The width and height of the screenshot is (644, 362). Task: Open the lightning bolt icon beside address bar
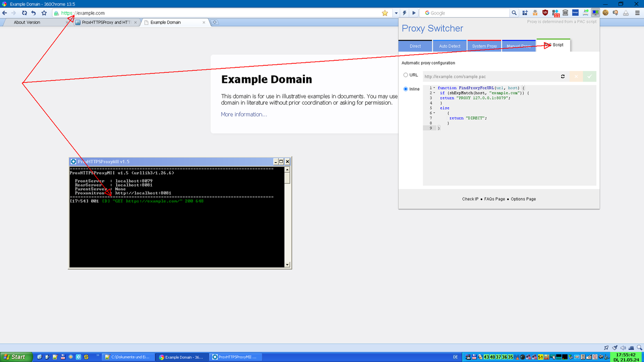pos(404,13)
